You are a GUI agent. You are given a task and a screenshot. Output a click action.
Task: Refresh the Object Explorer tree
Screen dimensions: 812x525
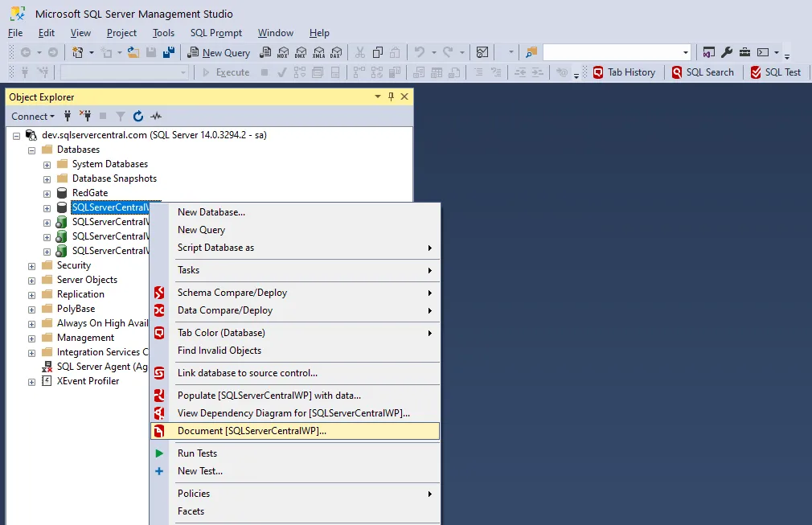(137, 117)
